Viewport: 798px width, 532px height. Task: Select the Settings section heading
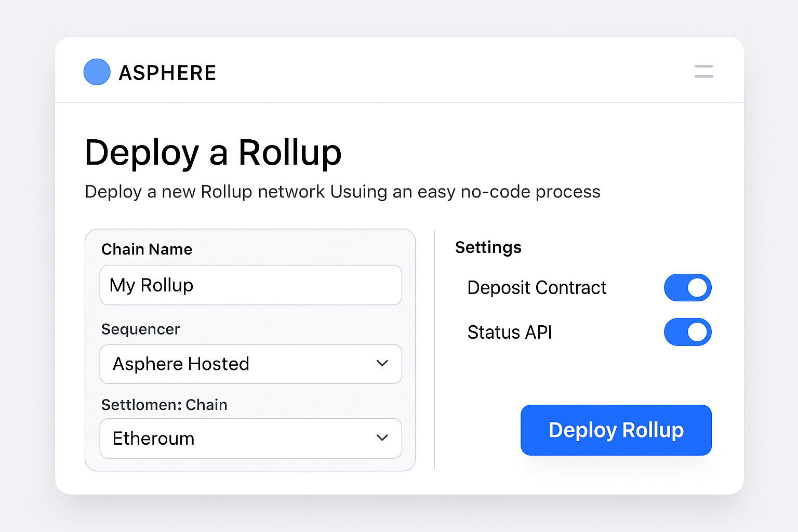[488, 247]
